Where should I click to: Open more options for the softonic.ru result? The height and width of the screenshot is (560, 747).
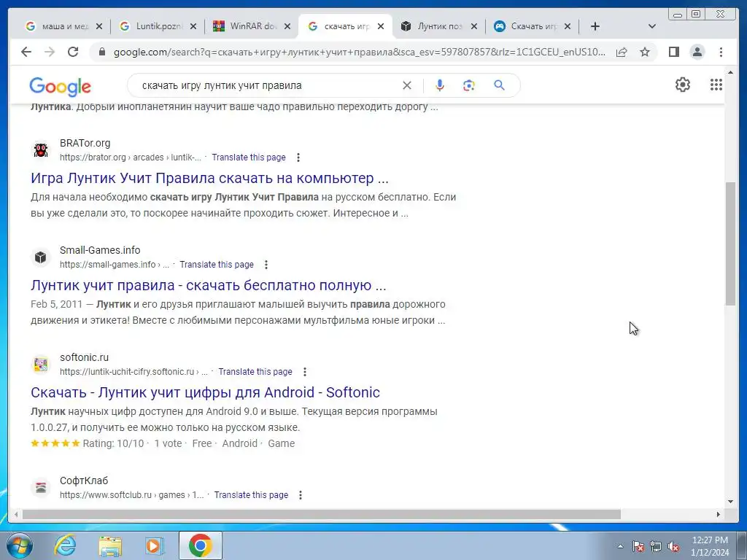coord(305,372)
